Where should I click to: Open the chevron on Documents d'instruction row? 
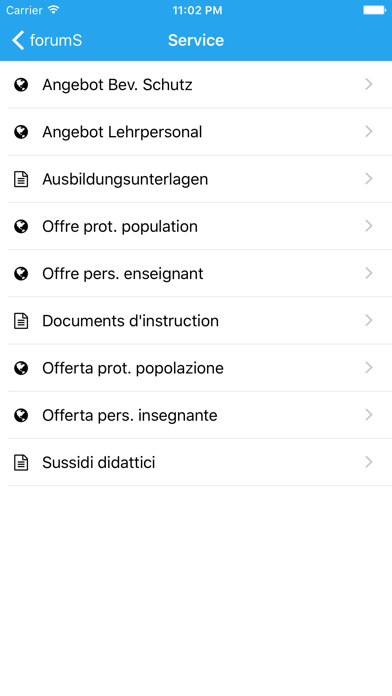point(368,320)
